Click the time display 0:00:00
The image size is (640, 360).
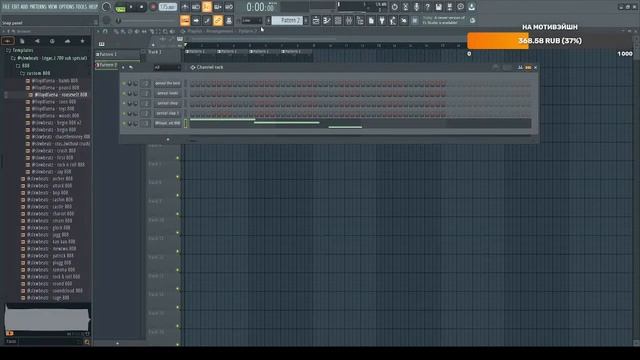pyautogui.click(x=260, y=7)
